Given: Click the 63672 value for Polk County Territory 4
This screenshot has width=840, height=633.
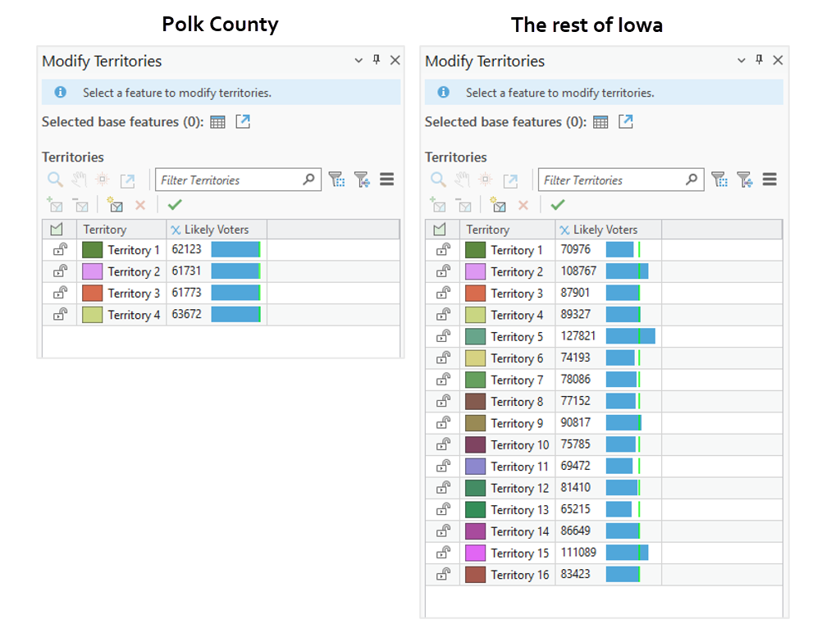Looking at the screenshot, I should coord(186,314).
